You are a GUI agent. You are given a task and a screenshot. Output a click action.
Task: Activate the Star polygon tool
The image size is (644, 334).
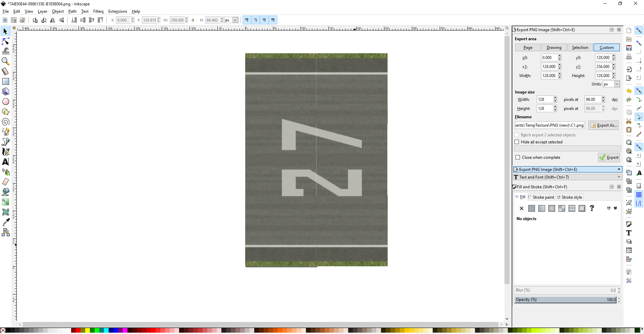click(x=6, y=112)
